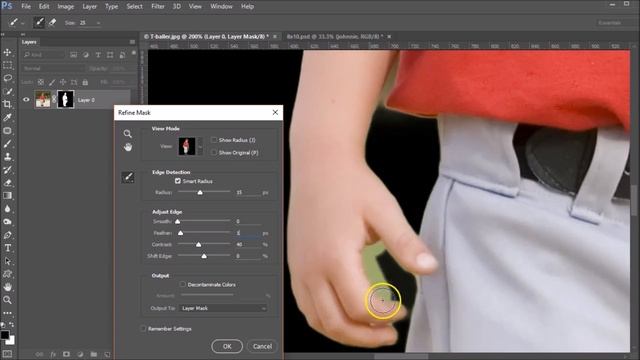Image resolution: width=640 pixels, height=360 pixels.
Task: Switch to the 8x10.psd document tab
Action: coord(335,36)
